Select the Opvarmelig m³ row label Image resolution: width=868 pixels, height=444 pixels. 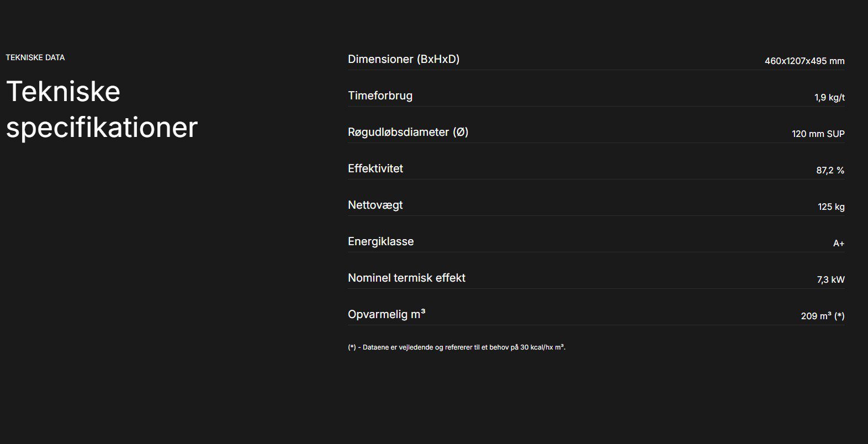coord(387,314)
